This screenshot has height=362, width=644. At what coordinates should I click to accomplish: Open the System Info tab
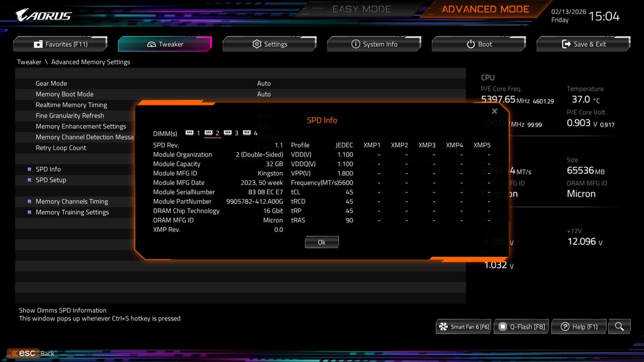(x=374, y=44)
